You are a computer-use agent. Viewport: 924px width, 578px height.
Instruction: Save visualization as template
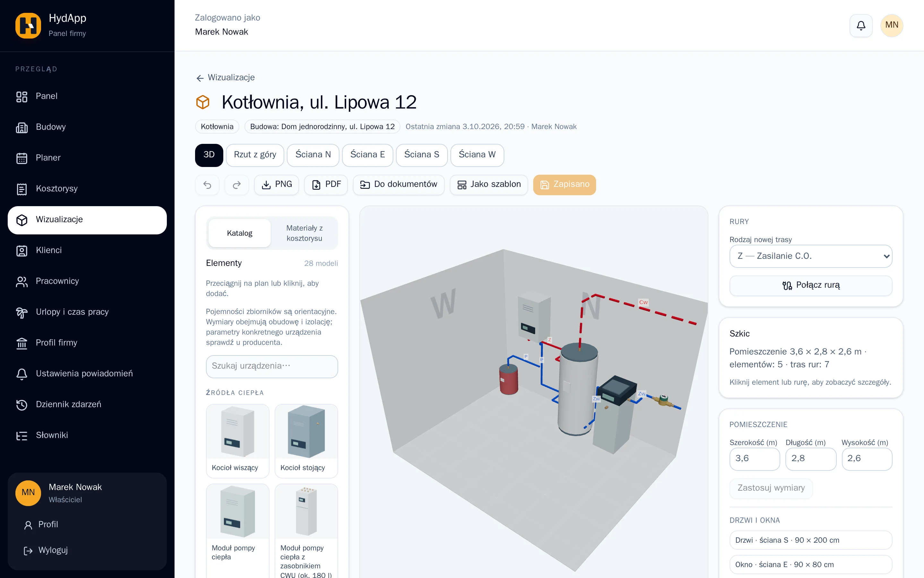click(489, 185)
